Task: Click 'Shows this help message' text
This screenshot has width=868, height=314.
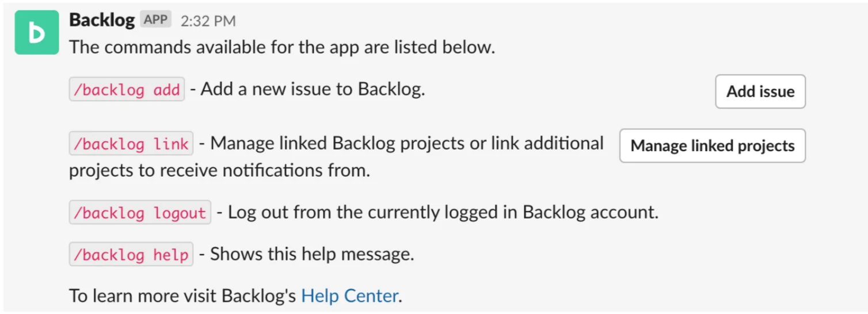Action: coord(311,254)
